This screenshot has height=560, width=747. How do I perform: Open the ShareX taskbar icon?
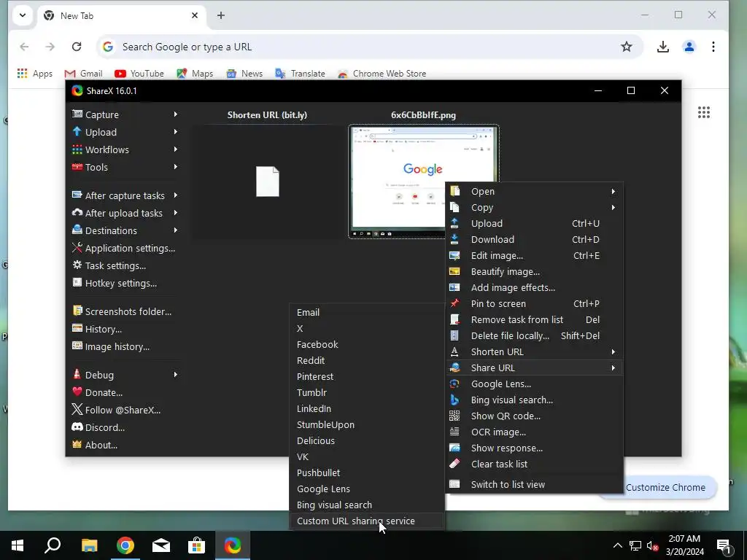click(233, 545)
